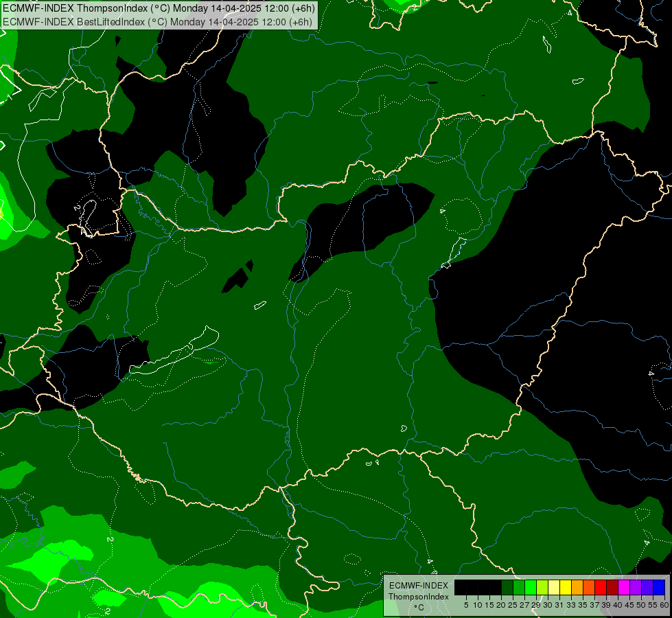Click the 'ThompsonIndex' label in the legend box

419,597
